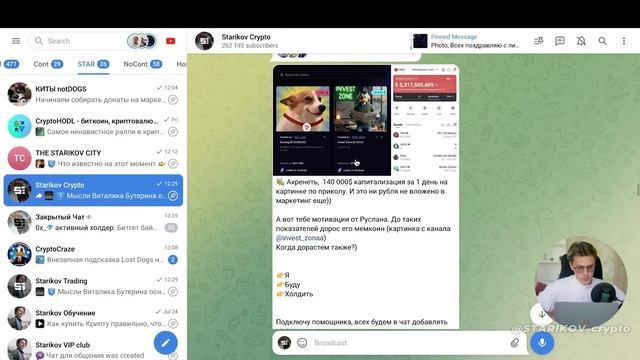The height and width of the screenshot is (360, 640).
Task: Open the discussion comments icon
Action: pyautogui.click(x=560, y=41)
